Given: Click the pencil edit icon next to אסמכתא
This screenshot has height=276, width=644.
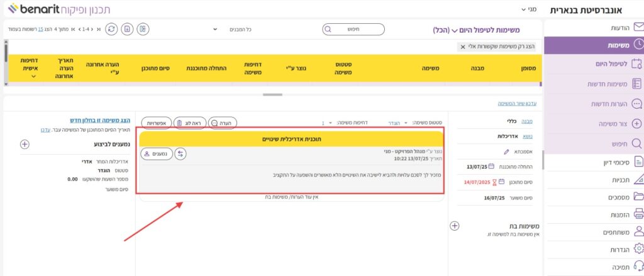Looking at the screenshot, I should 507,152.
